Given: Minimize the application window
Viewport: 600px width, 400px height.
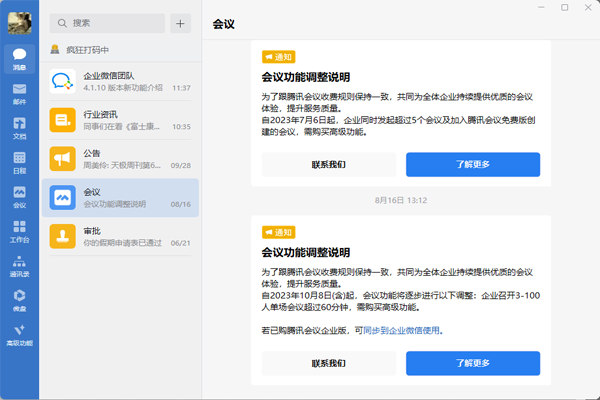Looking at the screenshot, I should tap(541, 7).
